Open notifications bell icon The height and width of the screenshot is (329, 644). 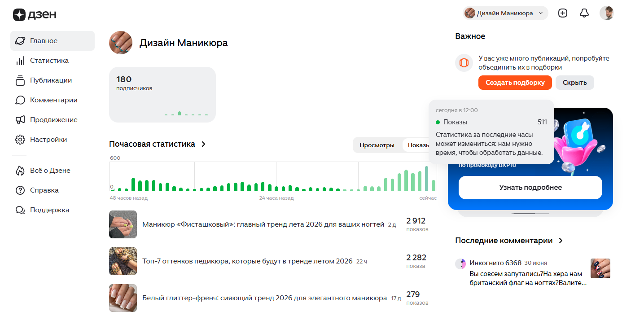click(584, 13)
